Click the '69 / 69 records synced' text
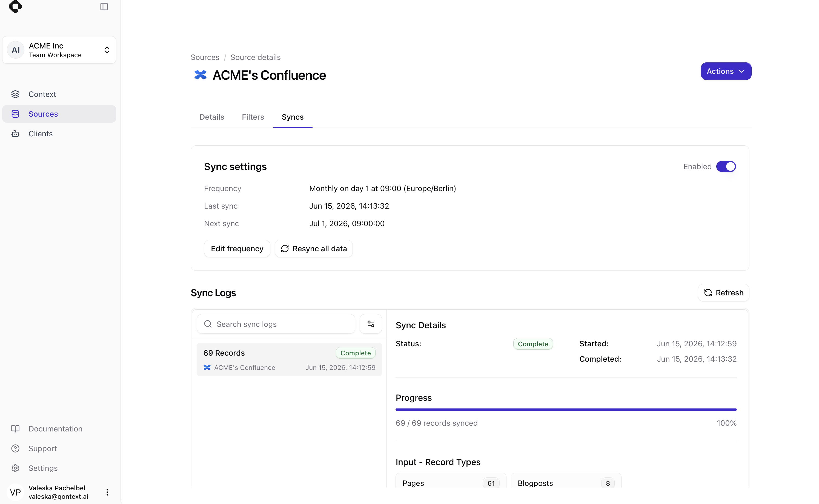Screen dimensions: 819x504 pyautogui.click(x=437, y=423)
